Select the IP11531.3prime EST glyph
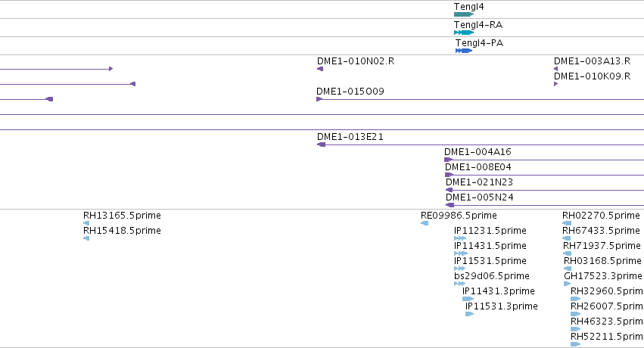The image size is (644, 348). click(x=469, y=314)
